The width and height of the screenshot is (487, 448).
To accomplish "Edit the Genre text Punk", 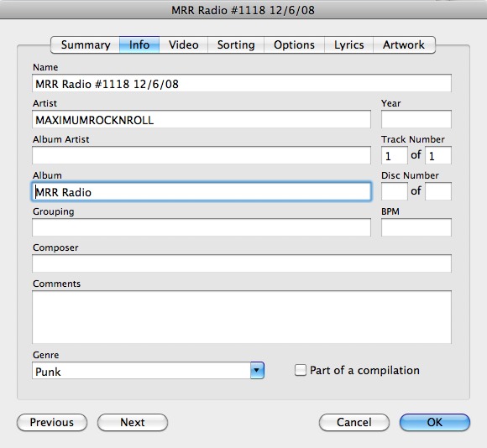I will (141, 371).
